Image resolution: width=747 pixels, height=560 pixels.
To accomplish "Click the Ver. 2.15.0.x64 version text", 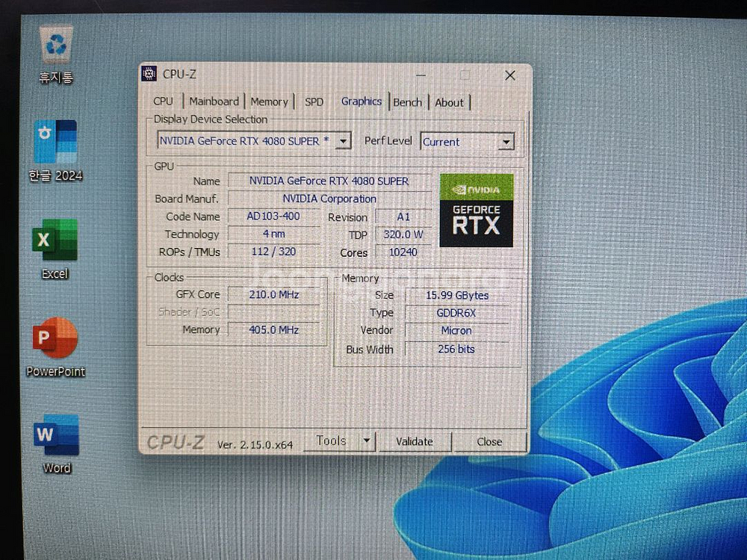I will (255, 445).
